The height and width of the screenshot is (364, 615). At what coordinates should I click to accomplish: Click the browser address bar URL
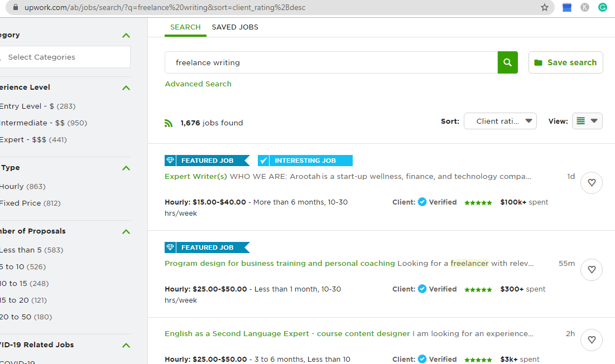pos(165,7)
